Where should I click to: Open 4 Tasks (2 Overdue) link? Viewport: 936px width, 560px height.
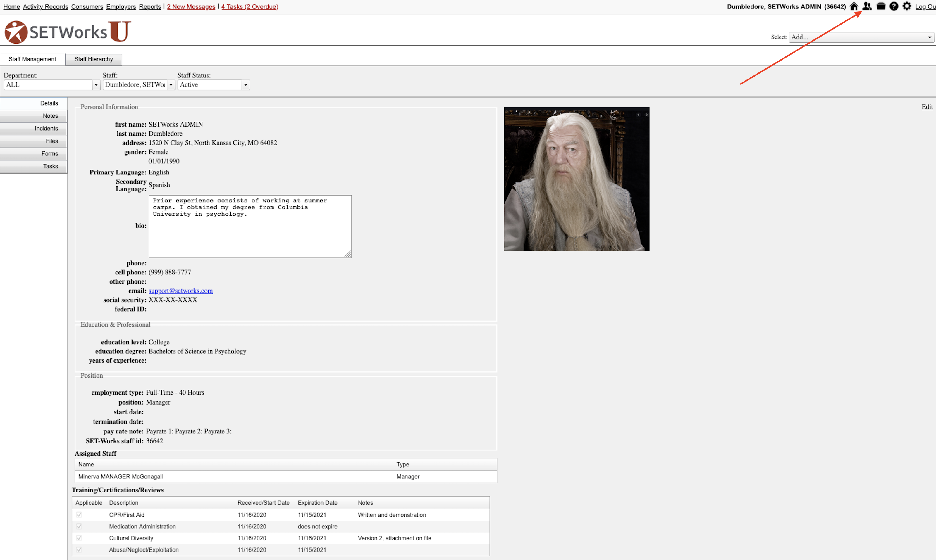click(250, 6)
